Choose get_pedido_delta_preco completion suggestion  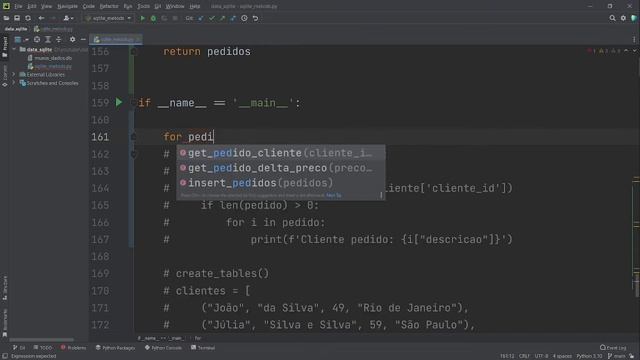point(280,168)
